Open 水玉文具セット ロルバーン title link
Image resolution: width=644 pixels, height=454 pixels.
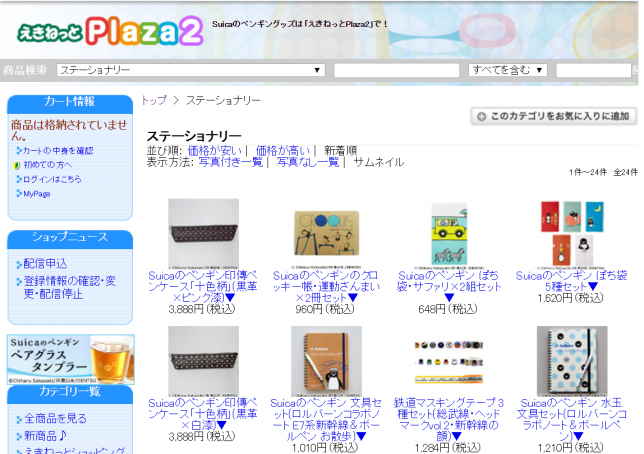coord(571,419)
